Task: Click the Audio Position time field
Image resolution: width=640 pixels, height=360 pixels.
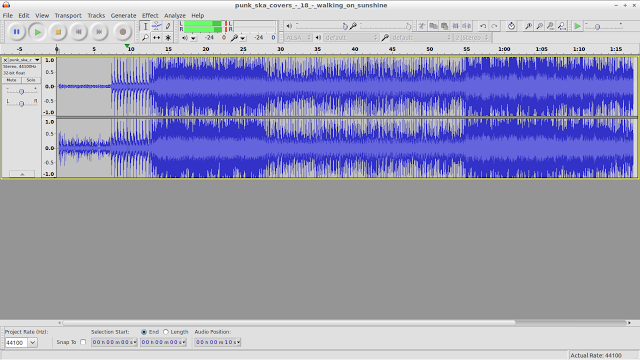Action: (x=218, y=342)
